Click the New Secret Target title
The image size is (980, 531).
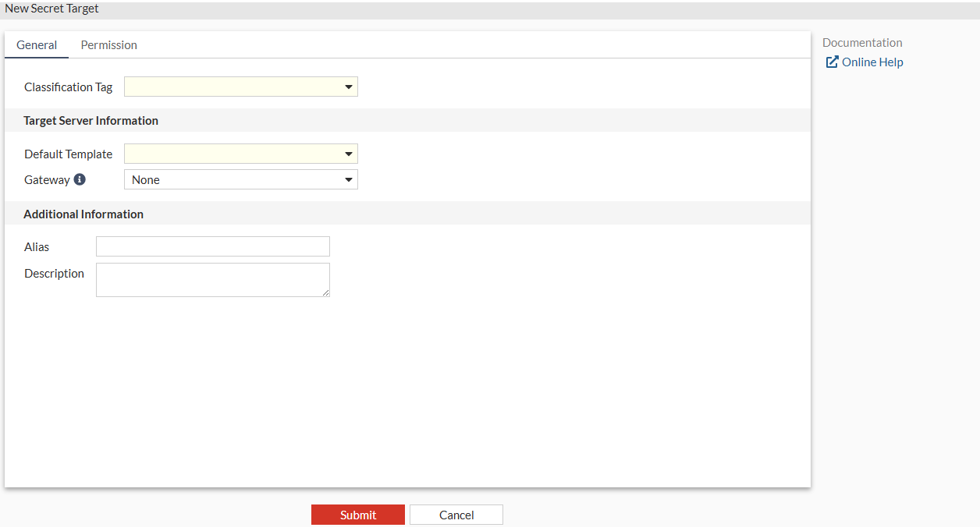click(x=52, y=9)
